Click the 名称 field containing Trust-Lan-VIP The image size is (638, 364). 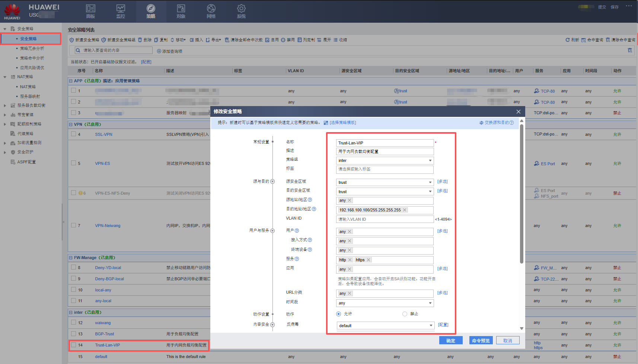385,143
